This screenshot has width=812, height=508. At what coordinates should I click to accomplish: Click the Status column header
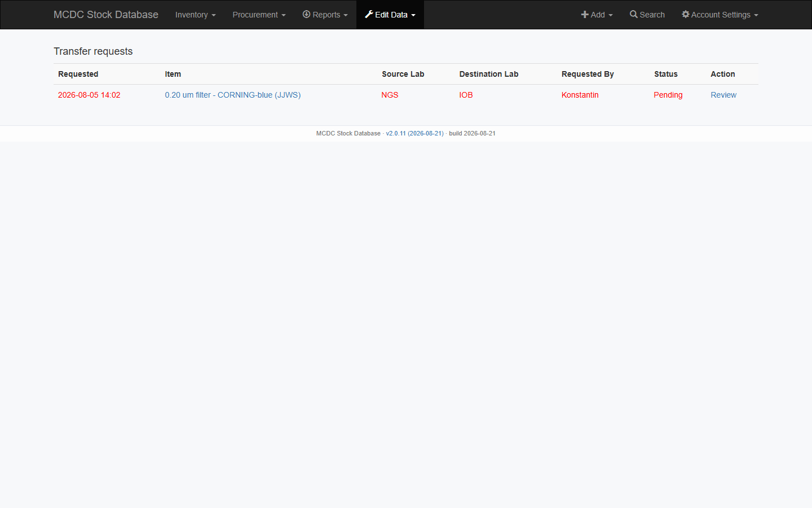pyautogui.click(x=666, y=74)
